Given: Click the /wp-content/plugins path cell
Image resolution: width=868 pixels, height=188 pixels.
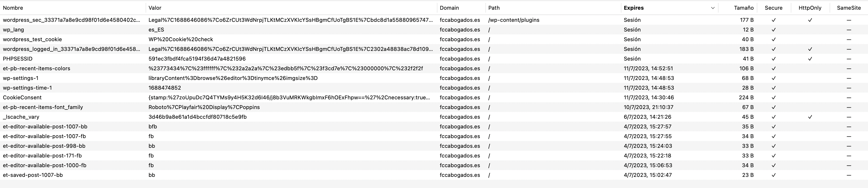Looking at the screenshot, I should tap(514, 20).
